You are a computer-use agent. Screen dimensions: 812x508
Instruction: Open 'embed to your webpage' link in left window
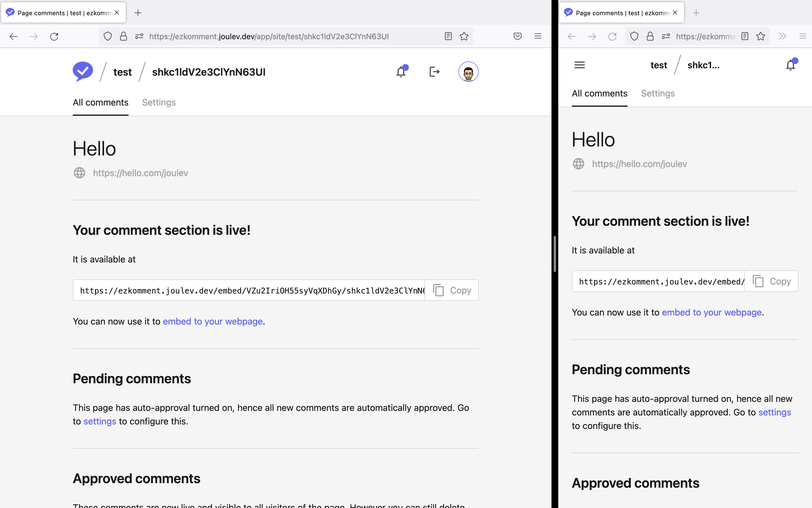point(213,321)
